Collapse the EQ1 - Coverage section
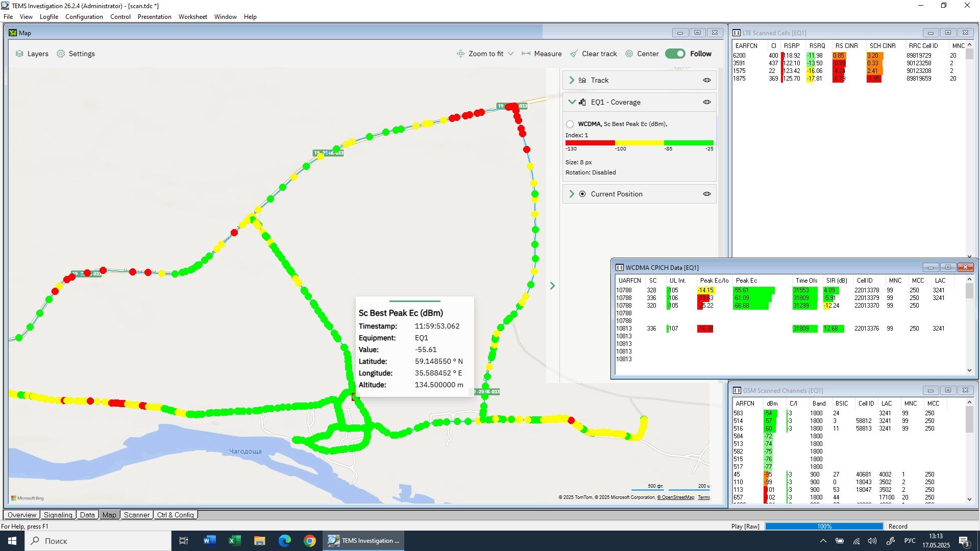The image size is (980, 551). [x=572, y=102]
